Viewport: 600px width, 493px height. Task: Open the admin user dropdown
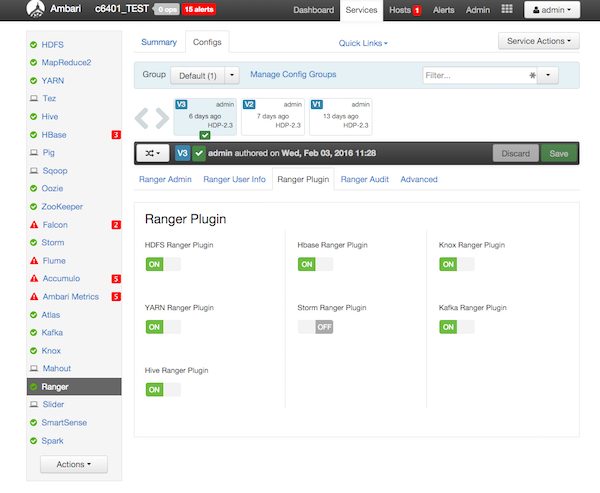tap(551, 10)
